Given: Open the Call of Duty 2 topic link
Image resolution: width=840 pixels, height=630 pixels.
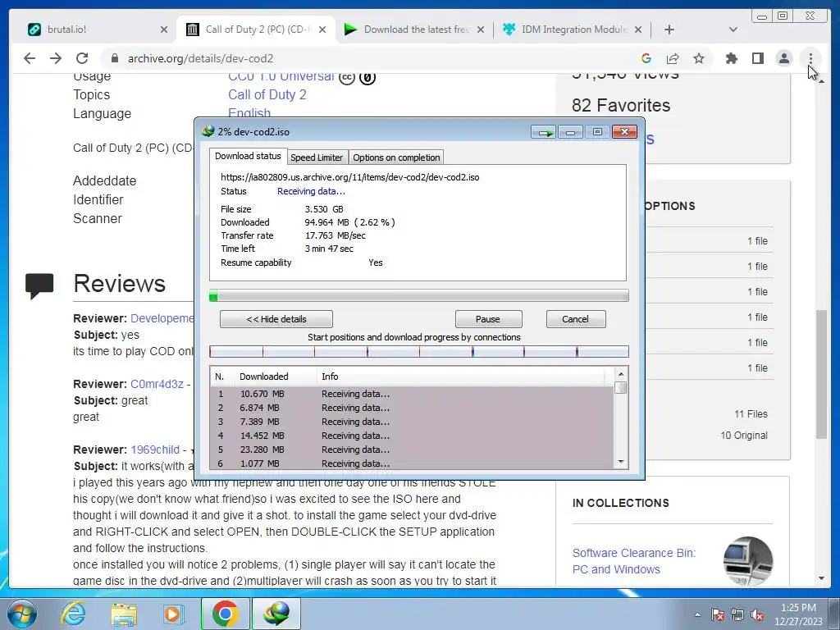Looking at the screenshot, I should [267, 95].
